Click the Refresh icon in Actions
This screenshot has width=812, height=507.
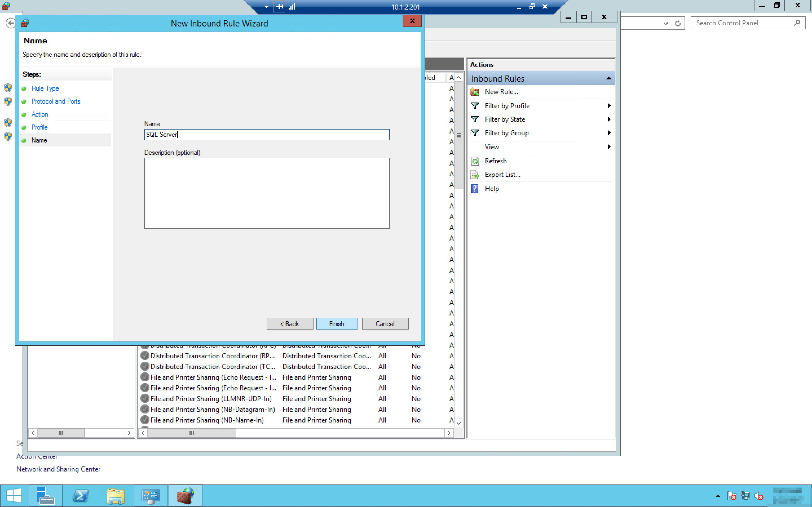click(475, 161)
